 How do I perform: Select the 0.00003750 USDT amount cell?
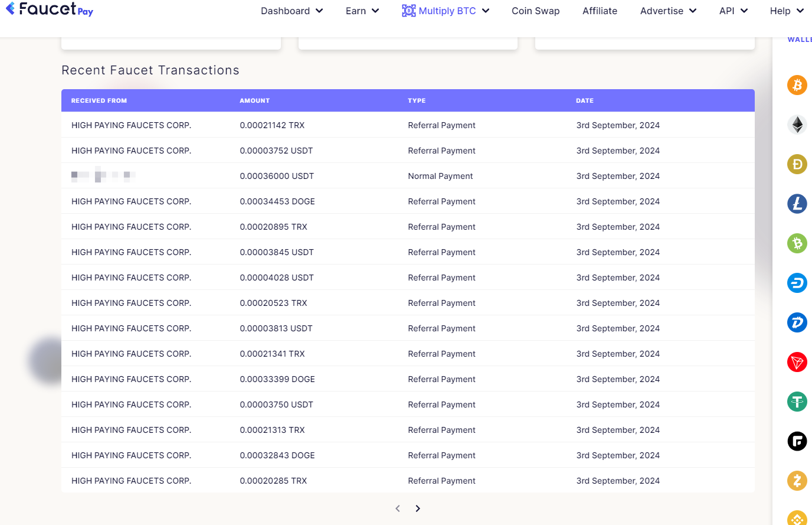pyautogui.click(x=276, y=405)
